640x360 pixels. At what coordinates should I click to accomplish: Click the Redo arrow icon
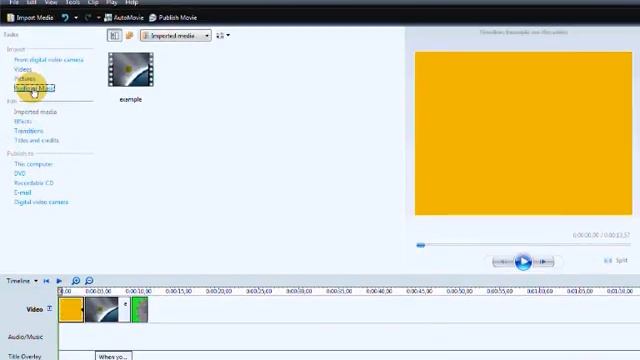click(x=88, y=18)
